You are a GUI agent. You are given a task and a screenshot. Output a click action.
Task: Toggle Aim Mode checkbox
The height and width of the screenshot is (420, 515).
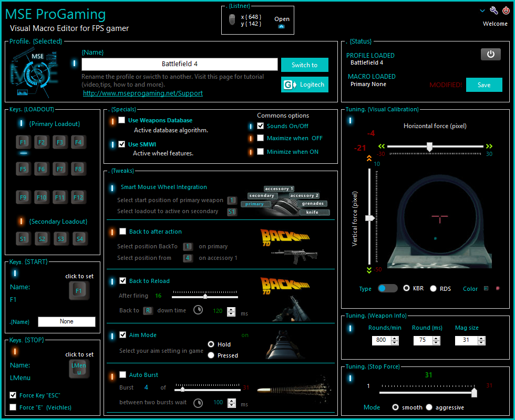click(123, 335)
